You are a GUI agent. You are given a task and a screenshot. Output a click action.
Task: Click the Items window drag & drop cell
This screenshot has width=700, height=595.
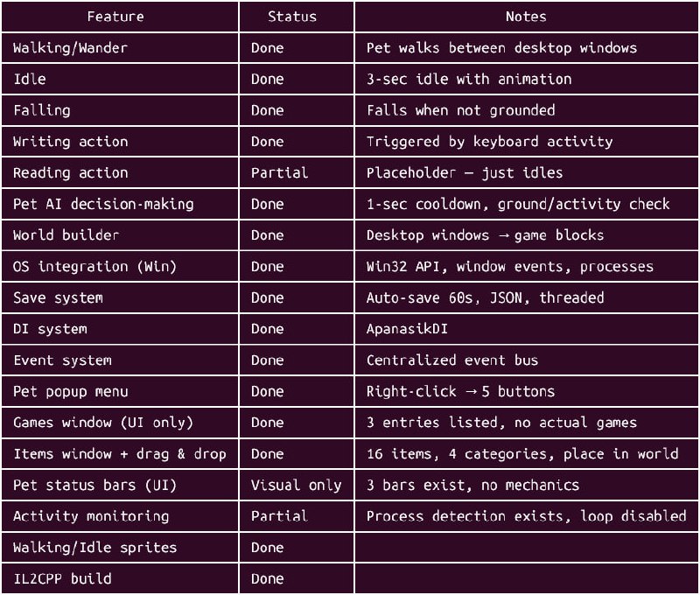point(119,454)
